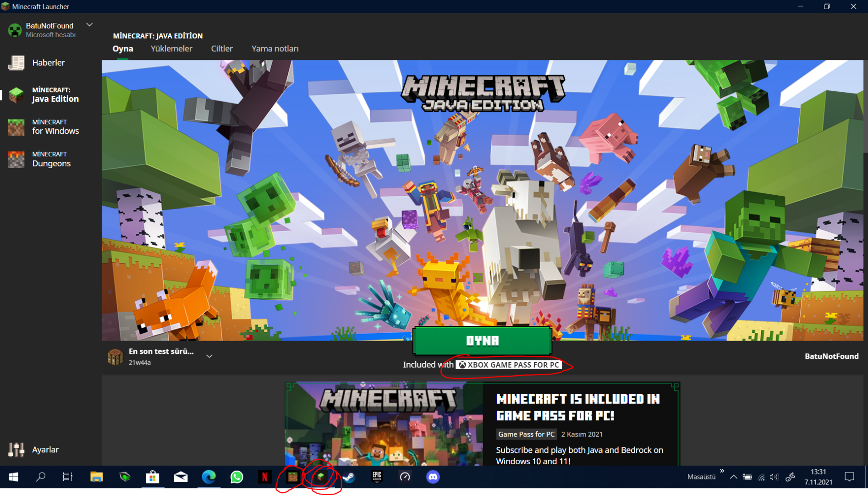Click the launcher's vertical scrollbar
Screen dimensions: 868x495
[x=865, y=106]
